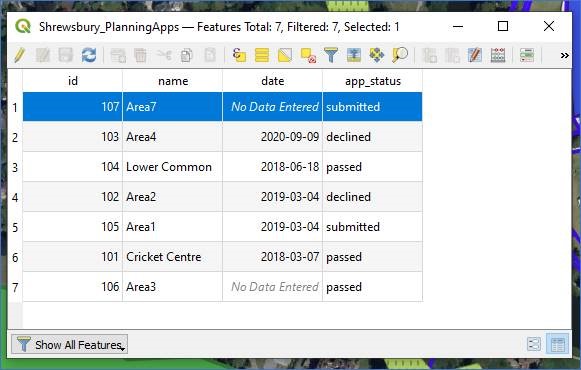581x370 pixels.
Task: Click the new field icon
Action: click(x=429, y=56)
